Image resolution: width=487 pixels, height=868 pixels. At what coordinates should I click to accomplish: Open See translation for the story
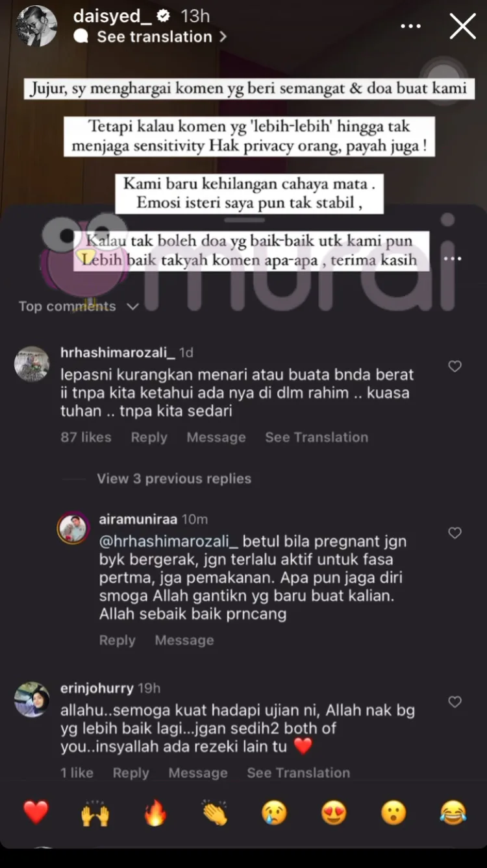(155, 37)
